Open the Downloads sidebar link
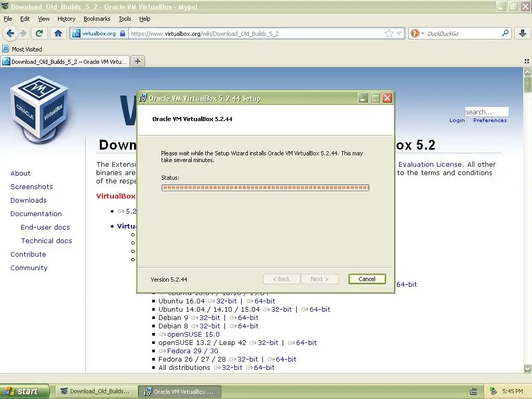Screen dimensions: 532x399 click(x=29, y=200)
